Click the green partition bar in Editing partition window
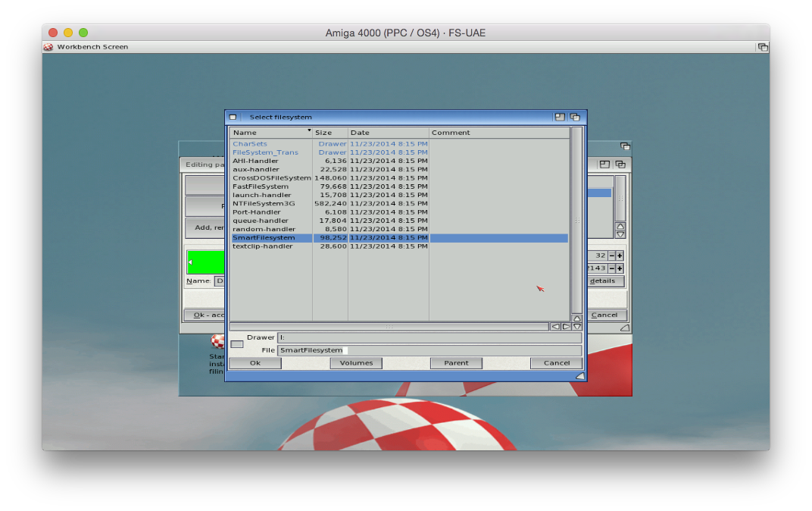The width and height of the screenshot is (812, 511). (205, 262)
